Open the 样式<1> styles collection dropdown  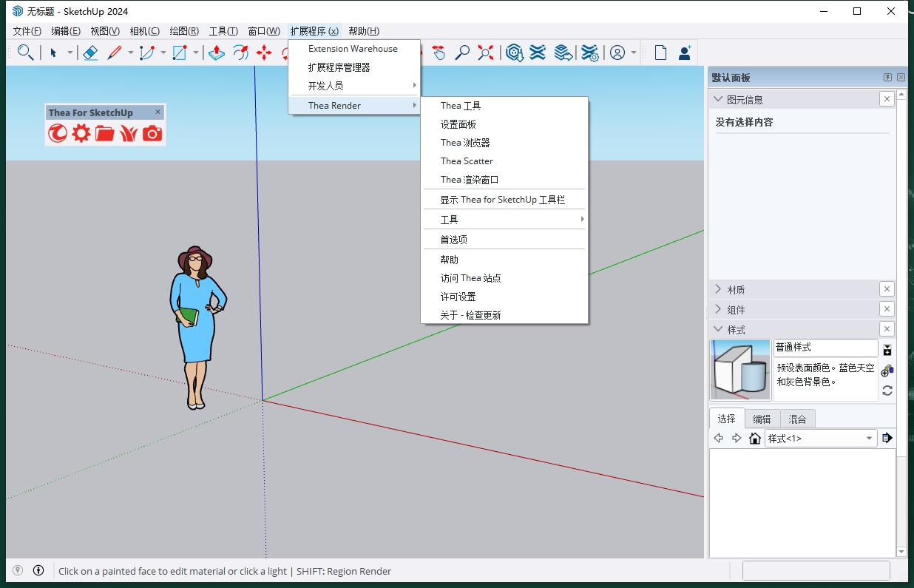coord(821,439)
